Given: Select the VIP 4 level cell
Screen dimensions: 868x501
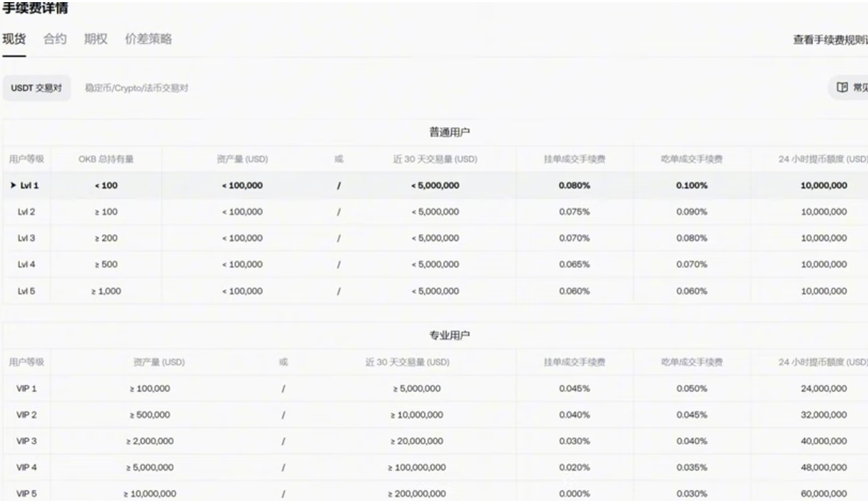Looking at the screenshot, I should click(25, 468).
